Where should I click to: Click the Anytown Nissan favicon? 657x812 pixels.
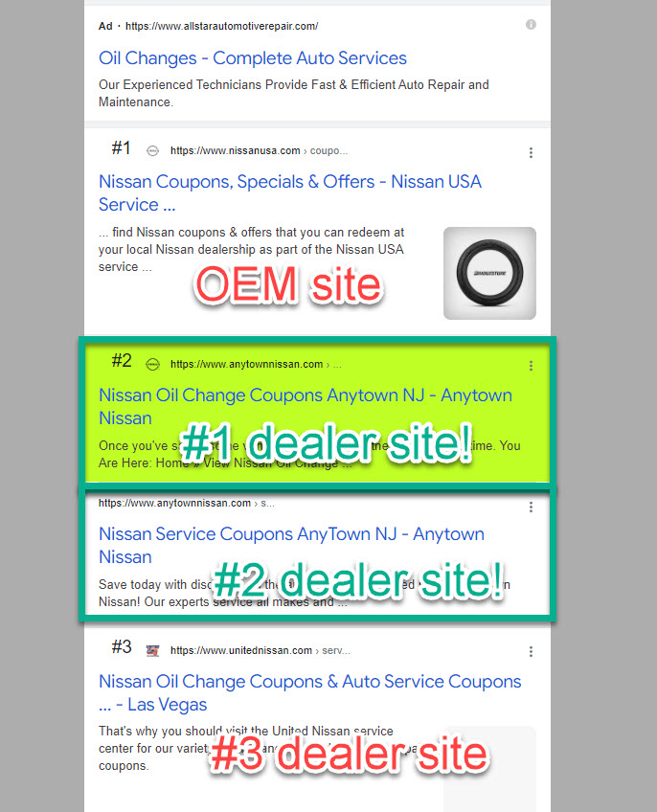(152, 364)
